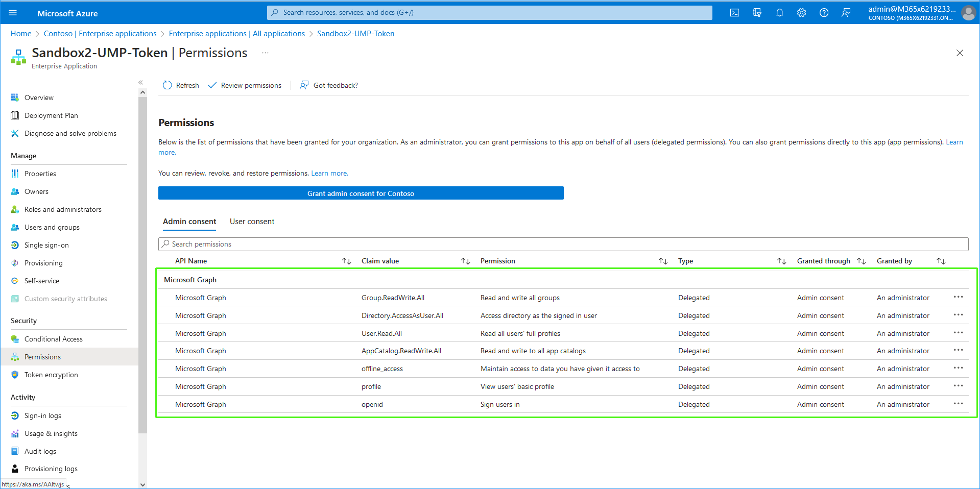Click the Provisioning logs icon
This screenshot has width=980, height=489.
click(15, 469)
